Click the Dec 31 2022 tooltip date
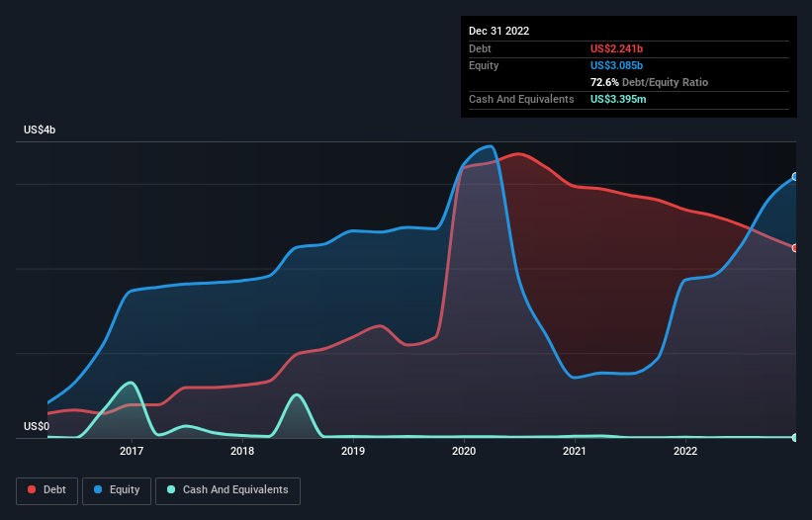812x520 pixels. coord(499,31)
